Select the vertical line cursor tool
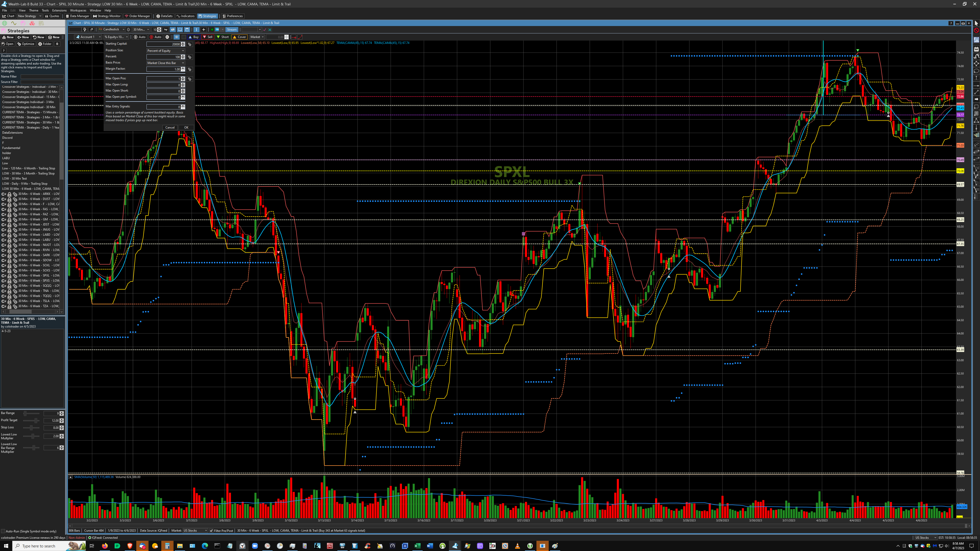The height and width of the screenshot is (551, 980). click(x=196, y=30)
